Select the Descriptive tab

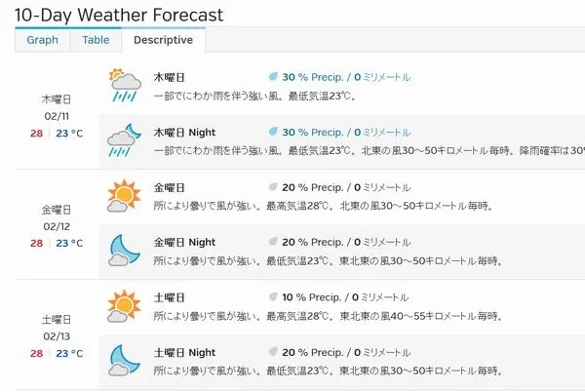[163, 40]
